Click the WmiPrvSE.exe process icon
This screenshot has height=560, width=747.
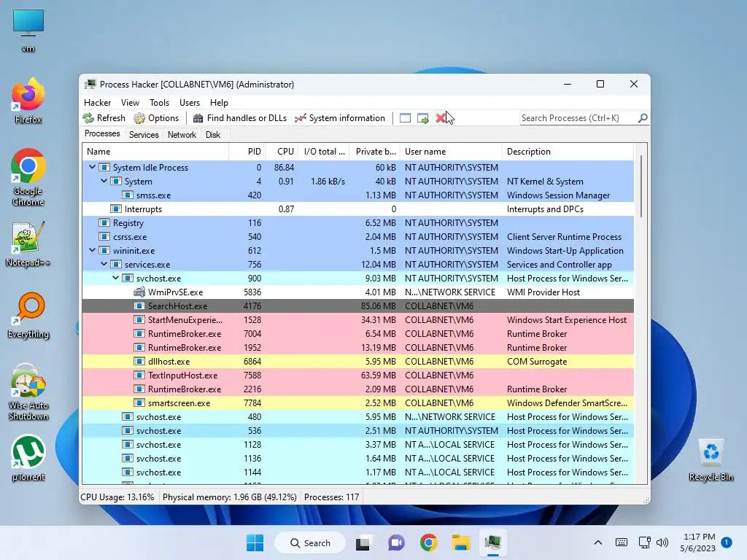[x=139, y=292]
